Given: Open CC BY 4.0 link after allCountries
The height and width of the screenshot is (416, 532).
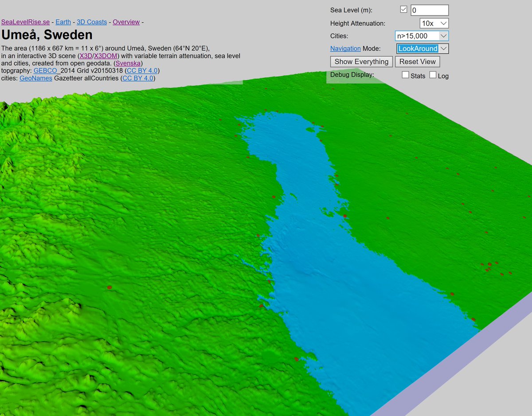Looking at the screenshot, I should 137,78.
